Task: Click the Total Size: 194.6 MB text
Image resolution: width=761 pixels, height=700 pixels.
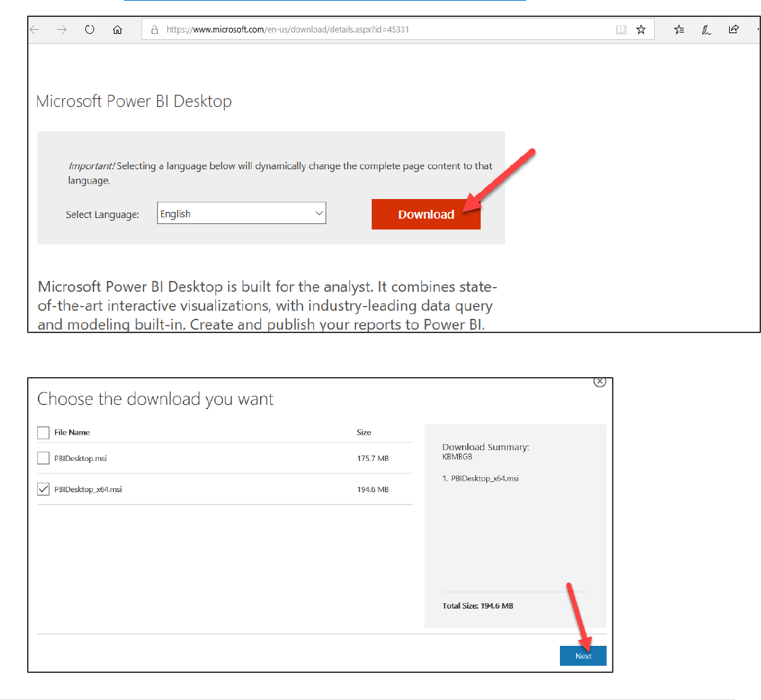Action: tap(477, 606)
